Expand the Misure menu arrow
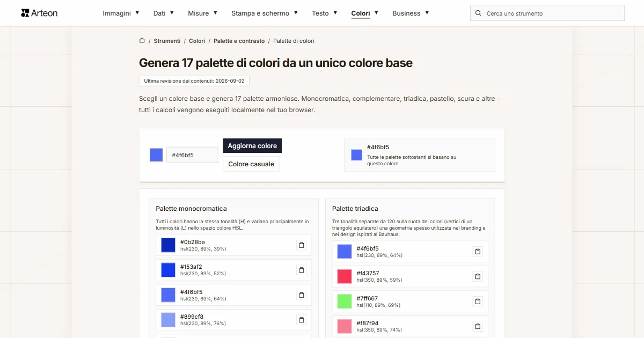Screen dimensions: 644x338 click(215, 13)
